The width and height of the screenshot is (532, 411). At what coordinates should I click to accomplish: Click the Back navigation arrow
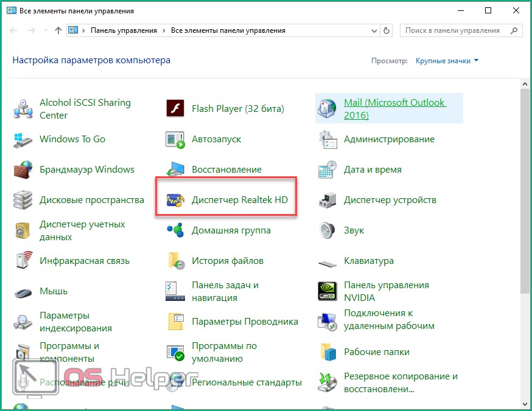(13, 30)
